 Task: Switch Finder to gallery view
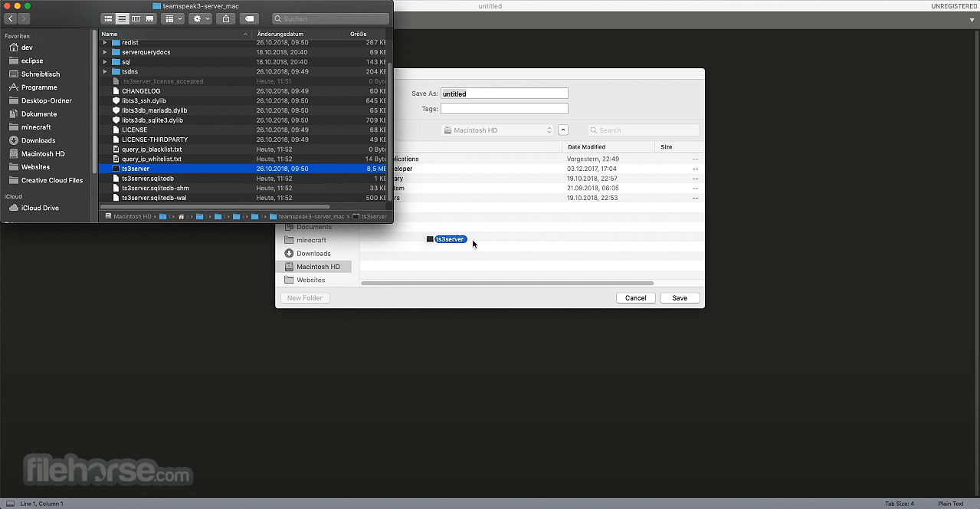(149, 18)
